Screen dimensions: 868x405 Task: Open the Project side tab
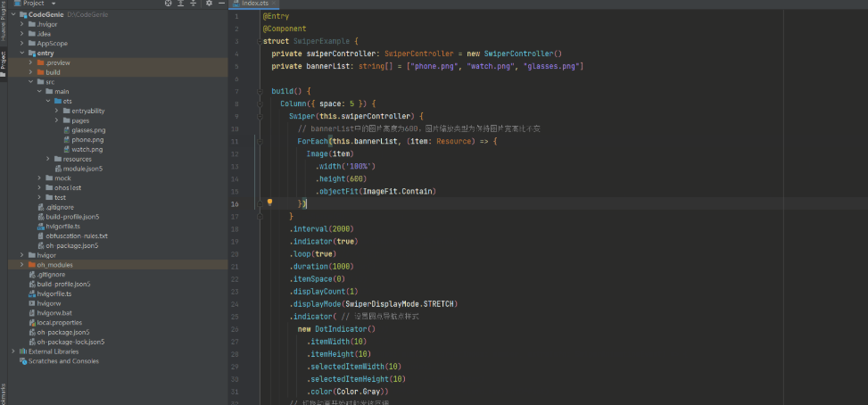pos(4,65)
